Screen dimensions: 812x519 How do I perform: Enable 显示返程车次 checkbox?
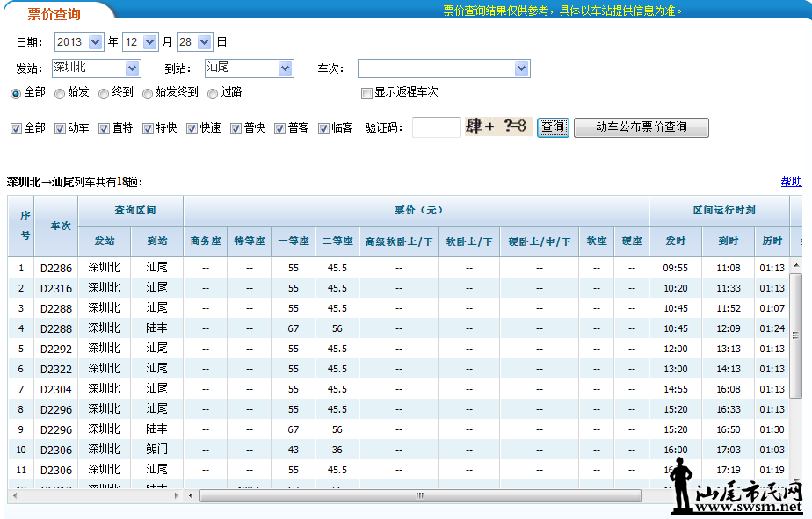(x=366, y=92)
